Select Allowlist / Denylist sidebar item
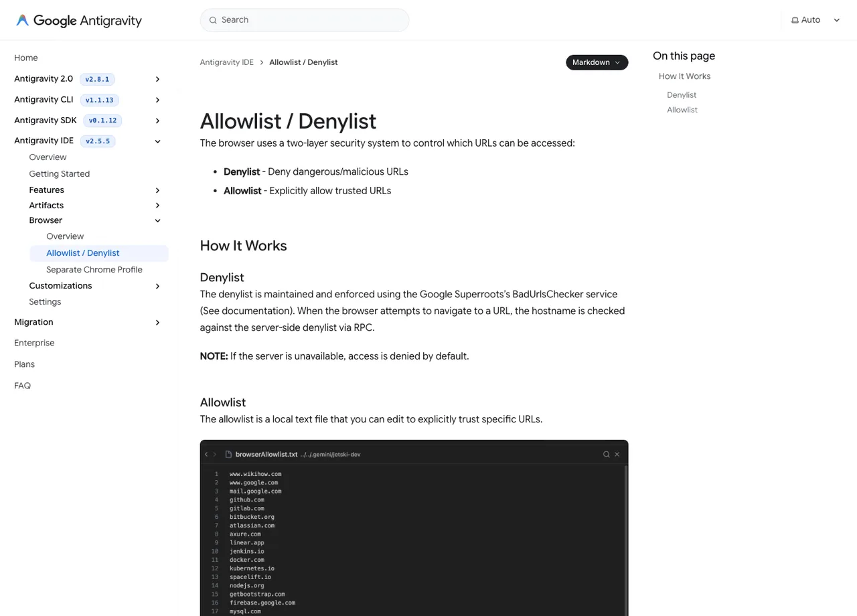This screenshot has width=857, height=616. [x=99, y=253]
